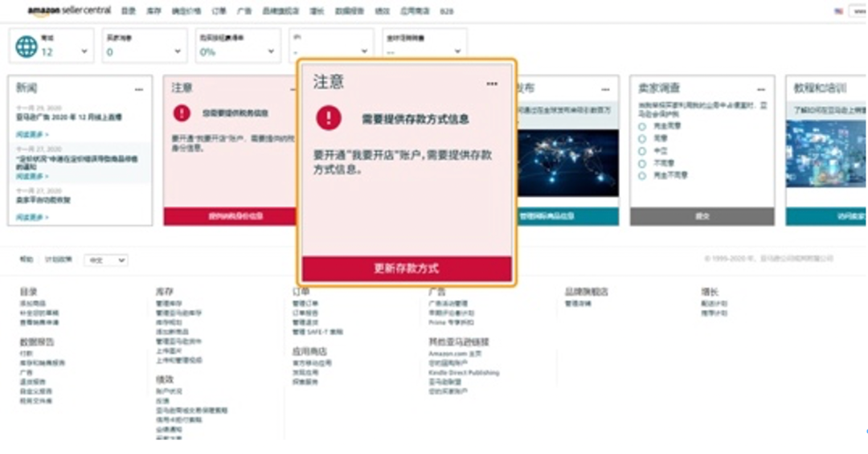Image resolution: width=868 pixels, height=454 pixels.
Task: Click the Amazon Seller Central logo
Action: [69, 10]
